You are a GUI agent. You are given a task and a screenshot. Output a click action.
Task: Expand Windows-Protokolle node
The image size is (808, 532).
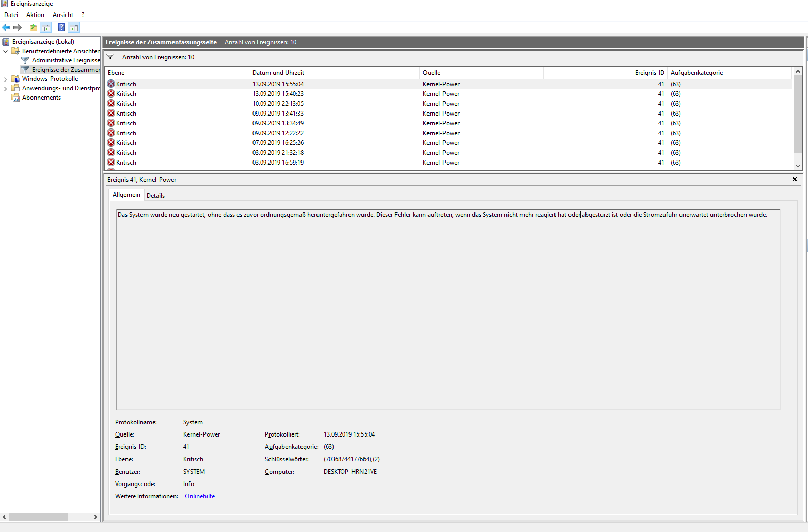[x=6, y=79]
